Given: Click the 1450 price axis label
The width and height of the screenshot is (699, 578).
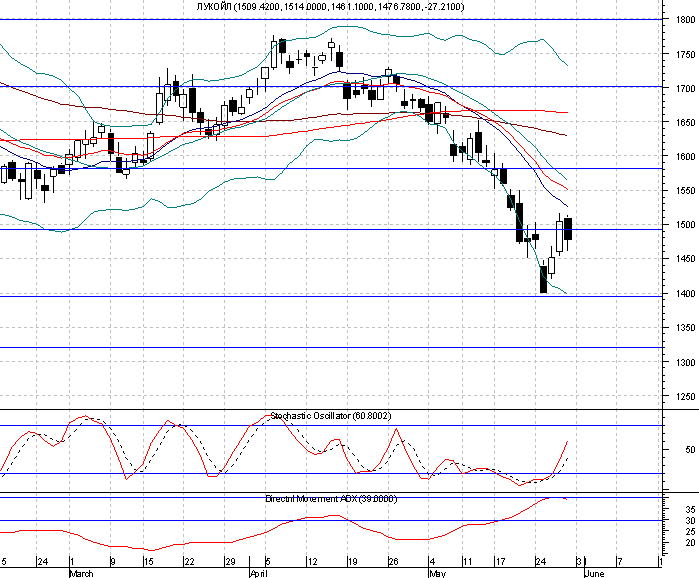Looking at the screenshot, I should (685, 258).
